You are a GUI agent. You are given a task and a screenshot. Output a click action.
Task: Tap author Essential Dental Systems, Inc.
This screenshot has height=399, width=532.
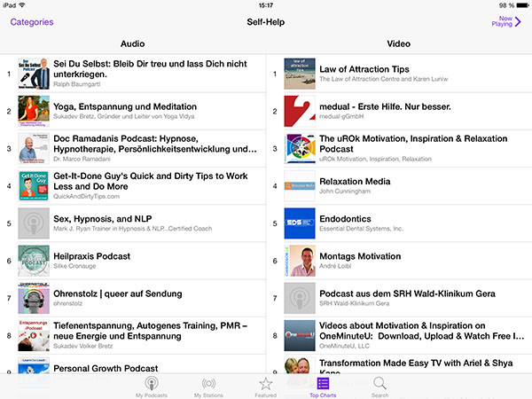click(x=361, y=229)
